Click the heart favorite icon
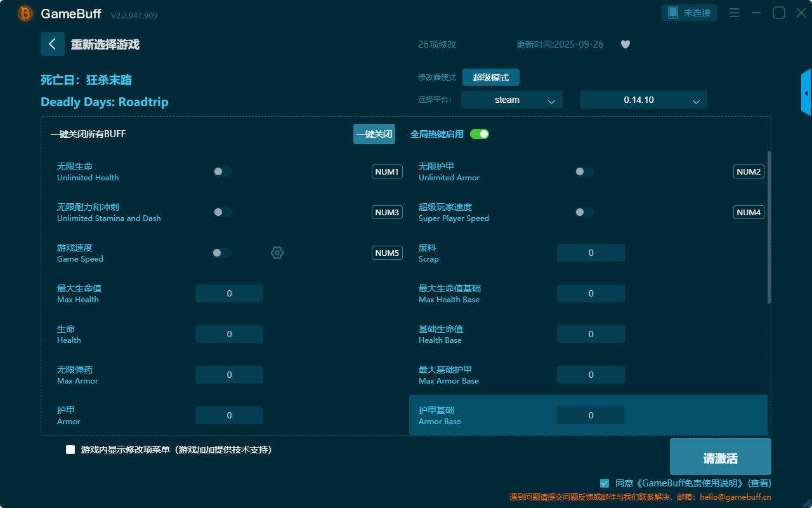Viewport: 812px width, 508px height. (x=625, y=44)
